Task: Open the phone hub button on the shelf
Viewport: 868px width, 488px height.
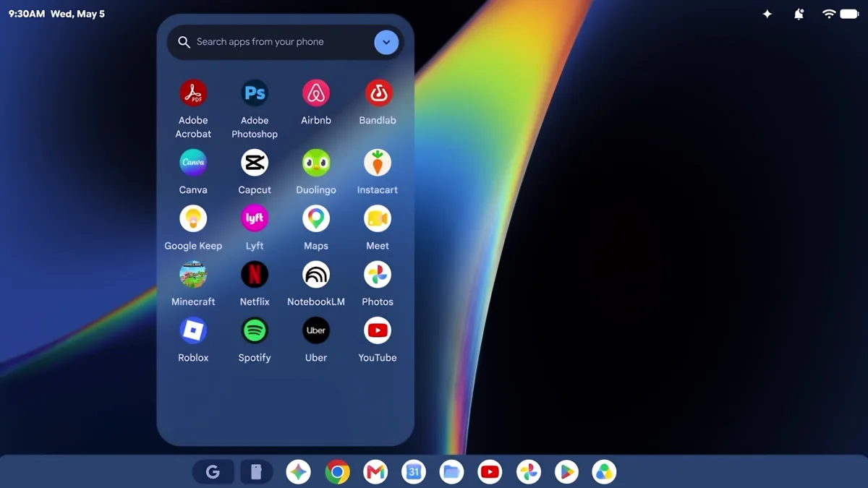Action: coord(255,472)
